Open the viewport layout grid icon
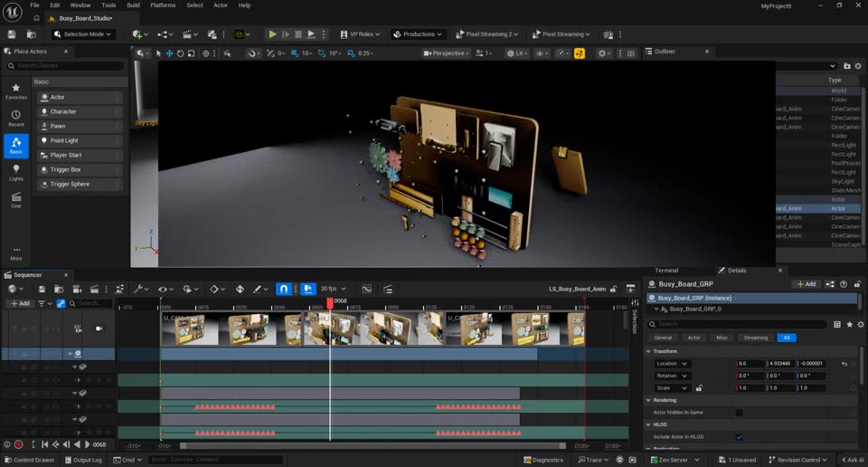868x467 pixels. pos(630,53)
